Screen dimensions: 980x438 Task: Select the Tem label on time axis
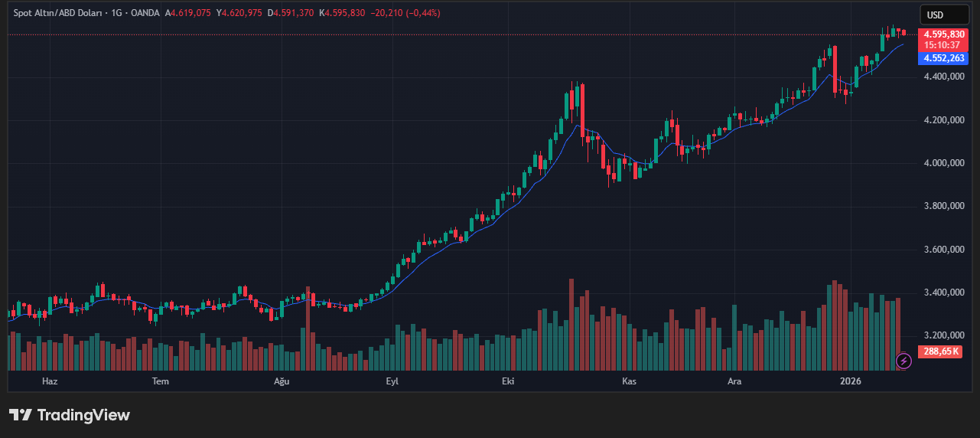click(161, 381)
